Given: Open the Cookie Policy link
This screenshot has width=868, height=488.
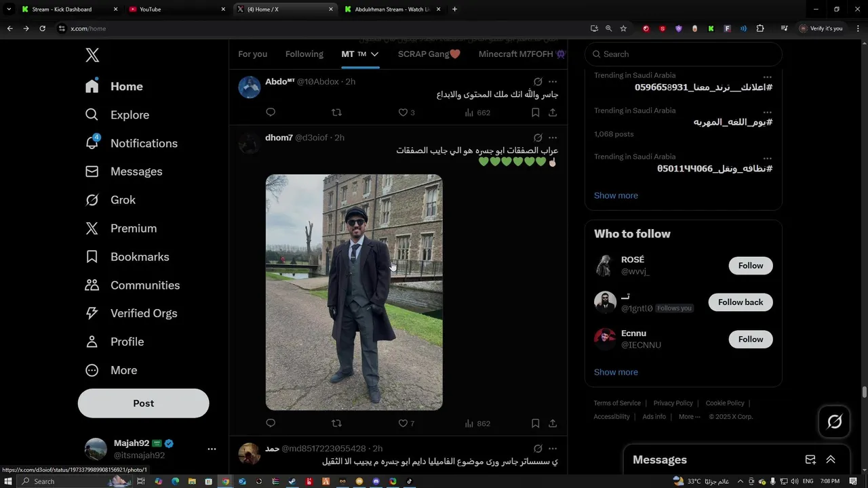Looking at the screenshot, I should click(725, 403).
